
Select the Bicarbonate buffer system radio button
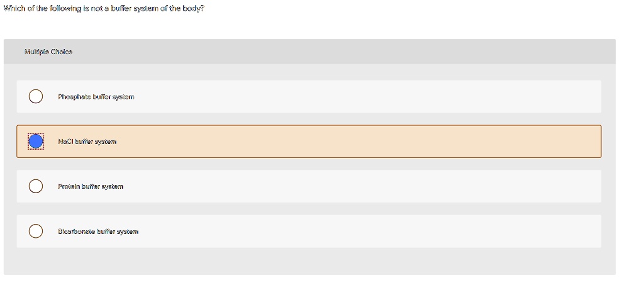(x=36, y=232)
